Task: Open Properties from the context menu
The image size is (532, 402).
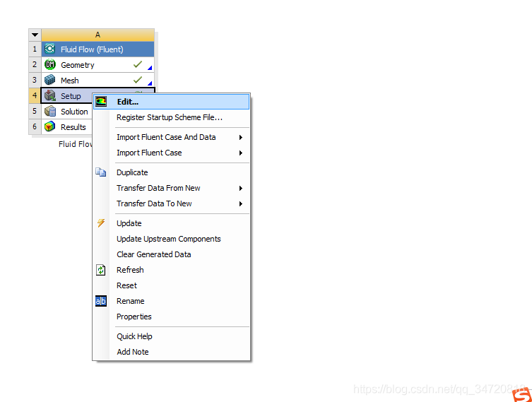Action: point(172,317)
